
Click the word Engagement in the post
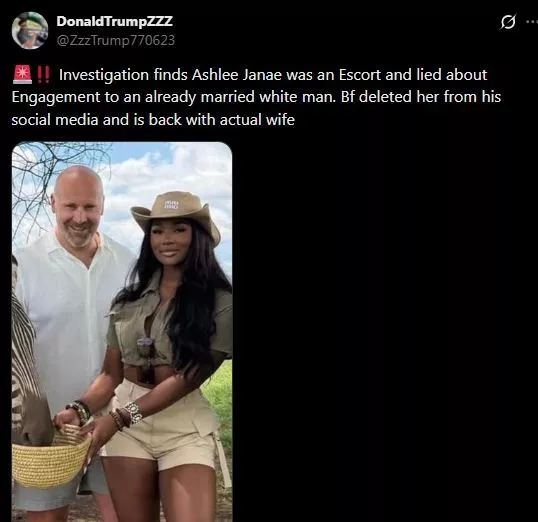(x=56, y=97)
